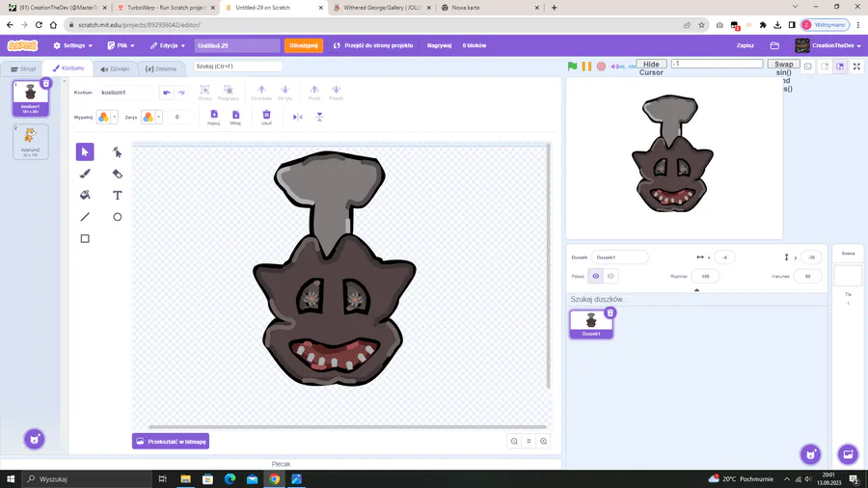The width and height of the screenshot is (868, 488).
Task: Choose the Fill bucket tool
Action: pyautogui.click(x=85, y=196)
